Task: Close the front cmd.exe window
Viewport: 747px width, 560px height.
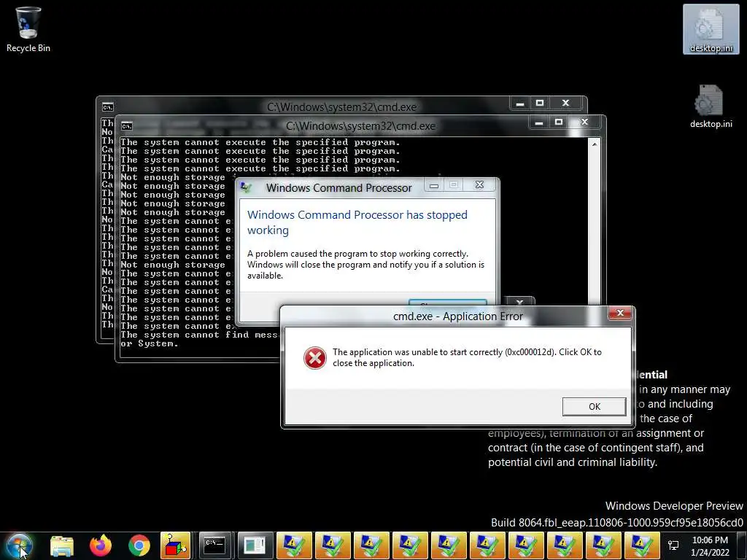Action: (584, 122)
